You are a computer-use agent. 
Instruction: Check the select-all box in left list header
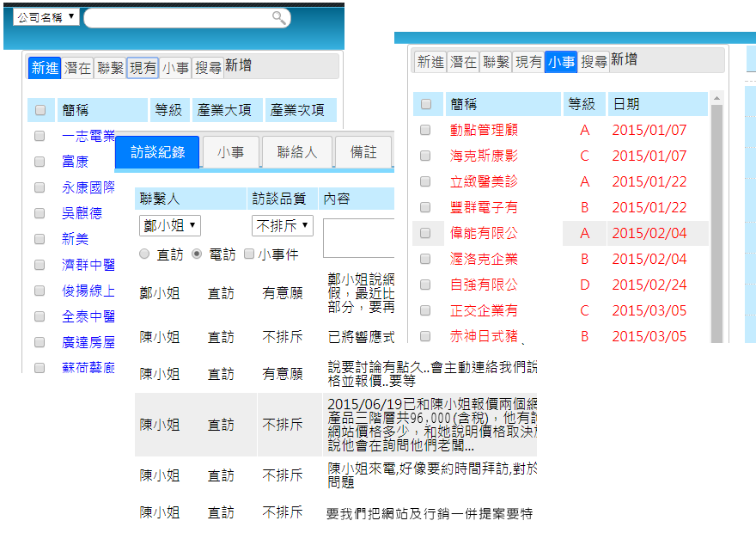(40, 110)
